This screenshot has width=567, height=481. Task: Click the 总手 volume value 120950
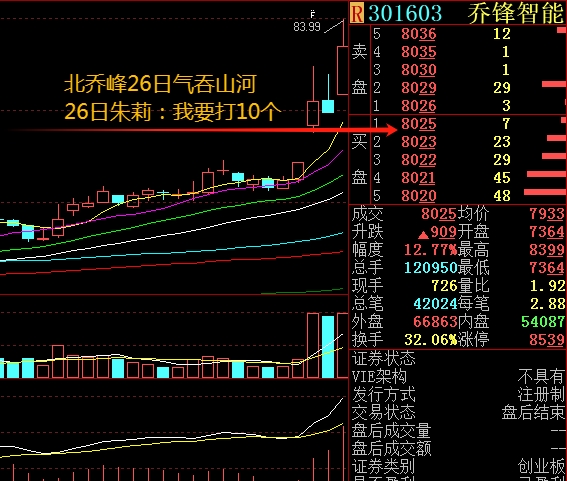pos(431,268)
